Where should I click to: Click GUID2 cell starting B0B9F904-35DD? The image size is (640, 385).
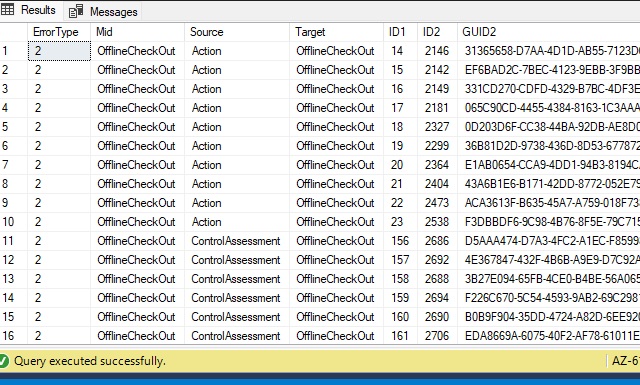click(x=549, y=317)
